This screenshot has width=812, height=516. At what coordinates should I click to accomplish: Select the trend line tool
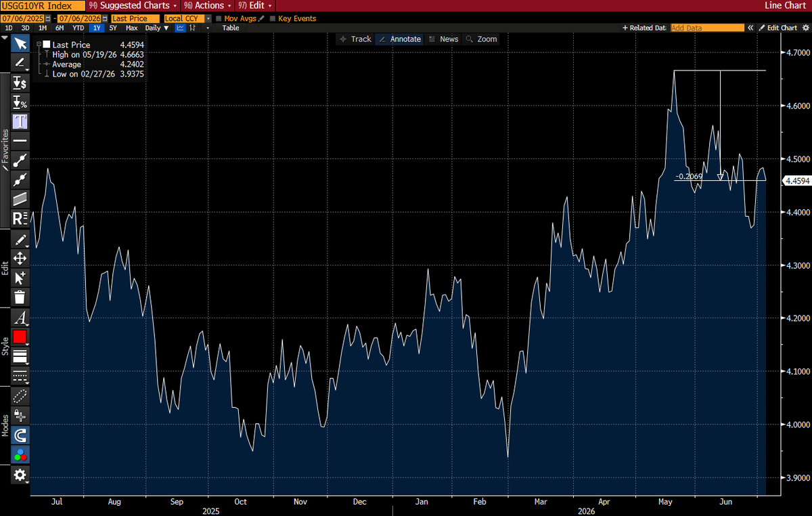coord(20,160)
